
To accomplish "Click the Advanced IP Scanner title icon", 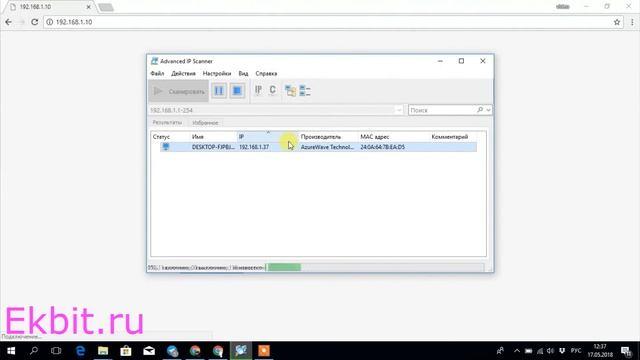I will [x=154, y=61].
